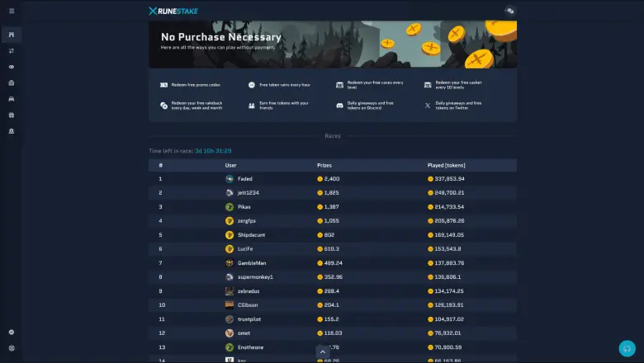
Task: Click the free casket icon
Action: point(428,85)
